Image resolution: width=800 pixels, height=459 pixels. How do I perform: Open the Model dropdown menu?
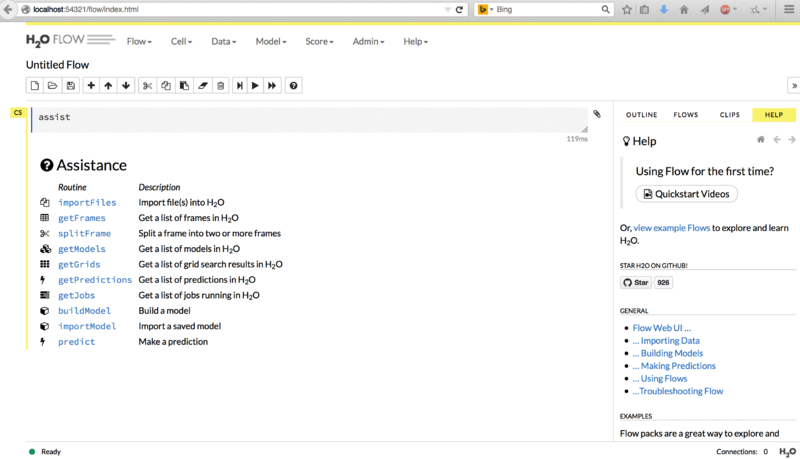[x=271, y=41]
